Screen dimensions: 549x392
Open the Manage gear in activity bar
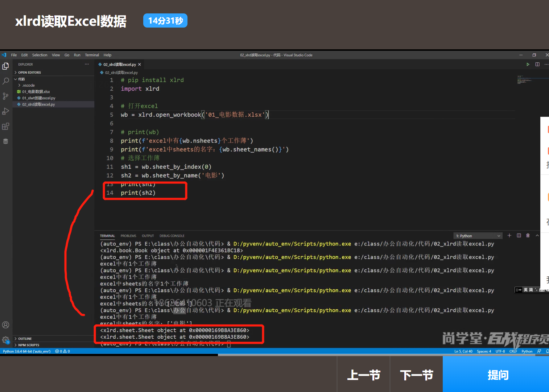coord(5,340)
